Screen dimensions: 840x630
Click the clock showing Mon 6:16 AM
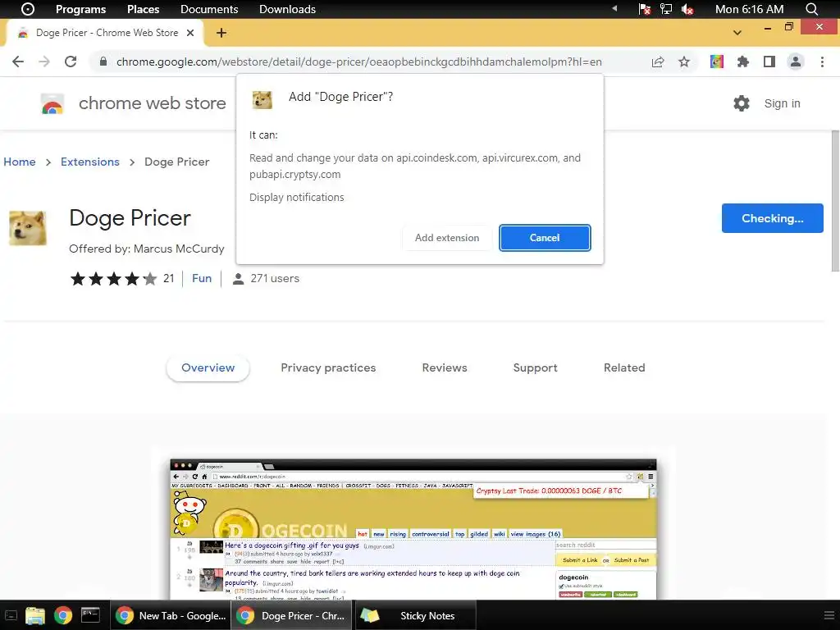750,9
